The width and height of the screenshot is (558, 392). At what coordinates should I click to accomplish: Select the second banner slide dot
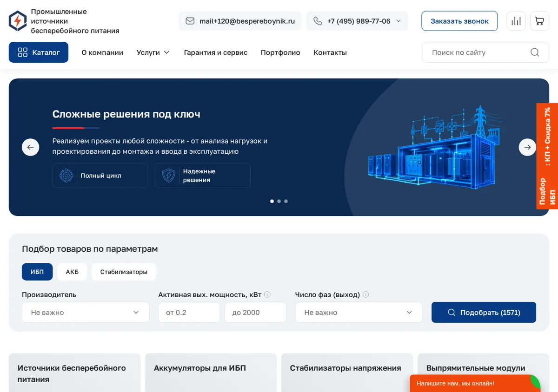[279, 201]
